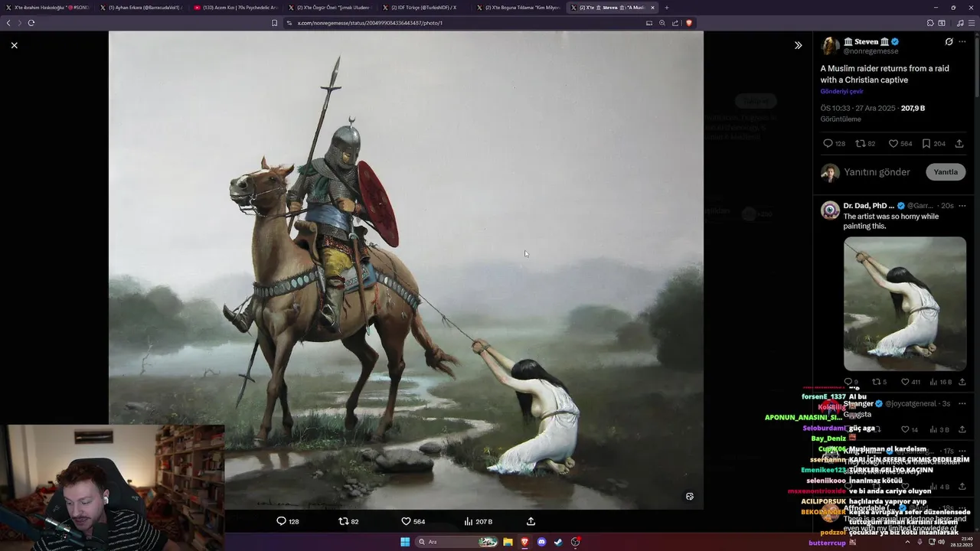Open Brave browser from the taskbar
980x551 pixels.
[x=524, y=542]
